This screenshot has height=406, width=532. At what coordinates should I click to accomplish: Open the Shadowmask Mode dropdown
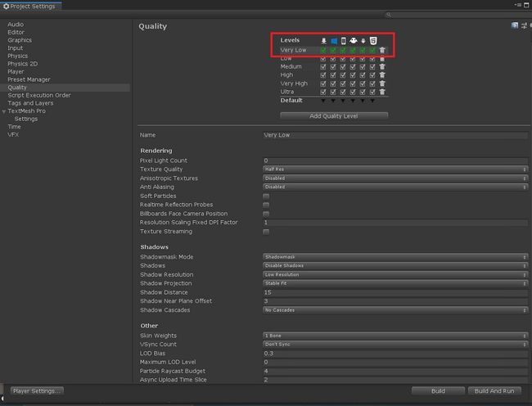coord(395,257)
